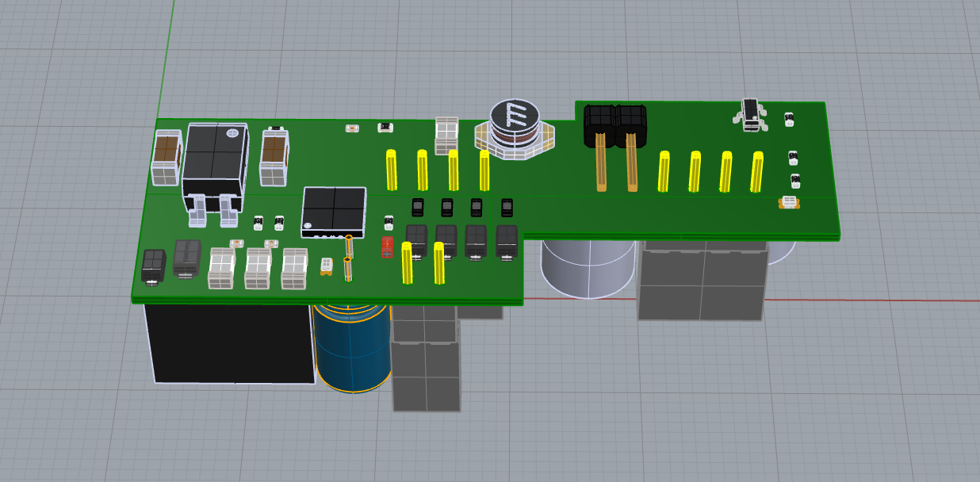Click the large black module with white legs
Image resolution: width=980 pixels, height=482 pixels.
point(216,163)
